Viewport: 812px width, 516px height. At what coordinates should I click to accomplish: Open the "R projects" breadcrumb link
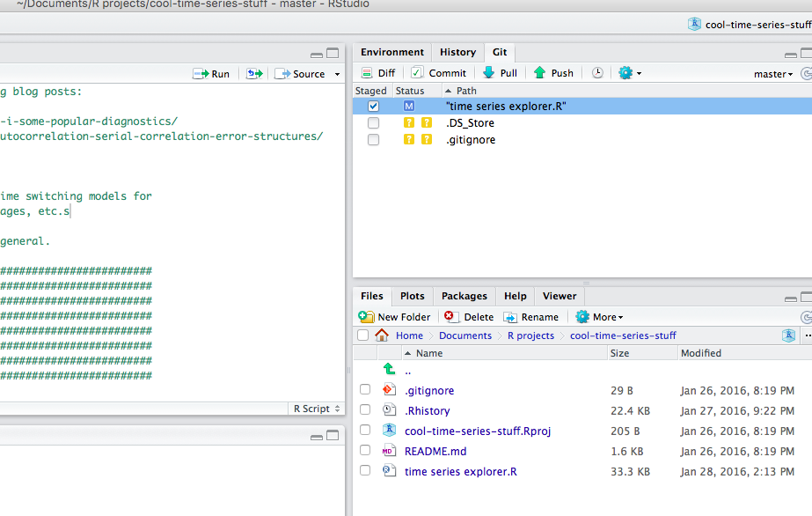pyautogui.click(x=530, y=335)
